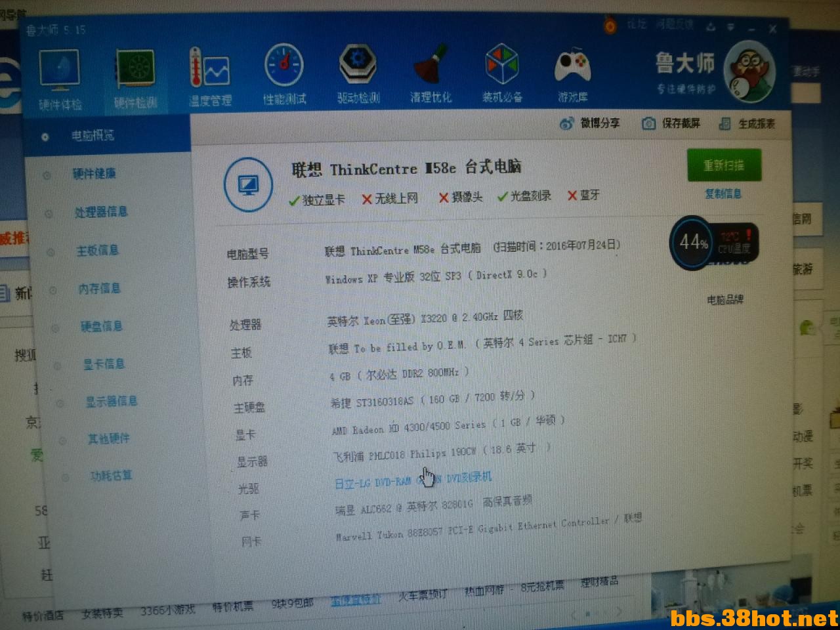
Task: Click the AMD Radeon HD 4300/4500 graphics row
Action: pos(448,425)
